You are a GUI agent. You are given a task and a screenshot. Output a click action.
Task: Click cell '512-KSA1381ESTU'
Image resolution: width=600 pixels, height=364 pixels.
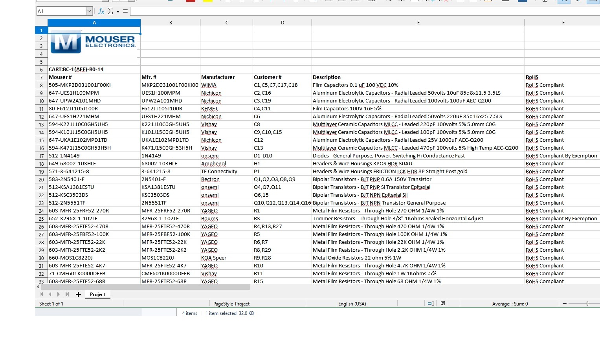[x=94, y=187]
